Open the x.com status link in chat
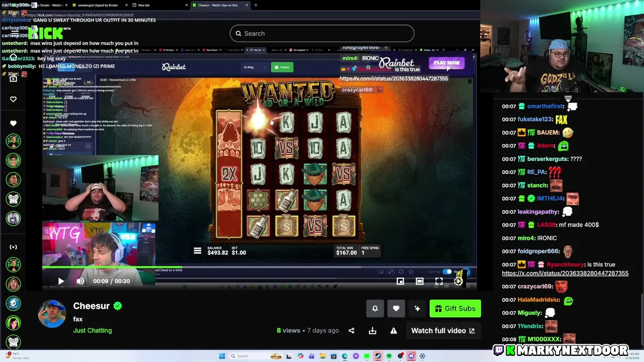Viewport: 644px width, 362px height. click(565, 274)
